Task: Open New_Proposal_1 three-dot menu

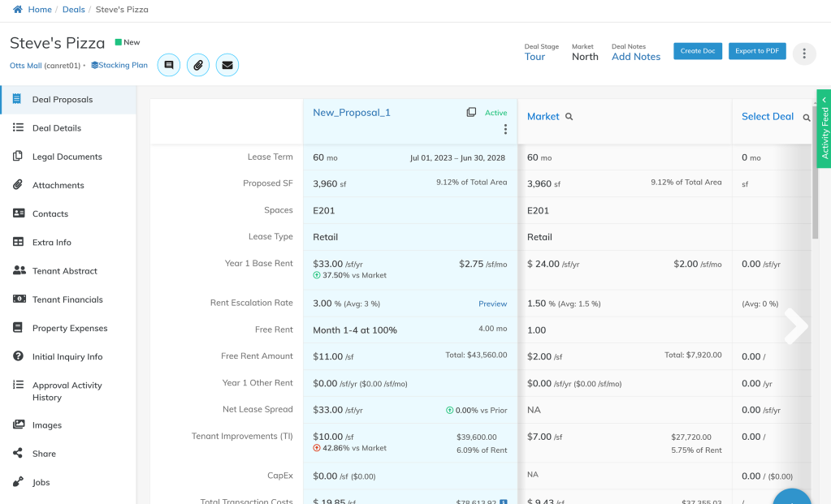Action: point(505,129)
